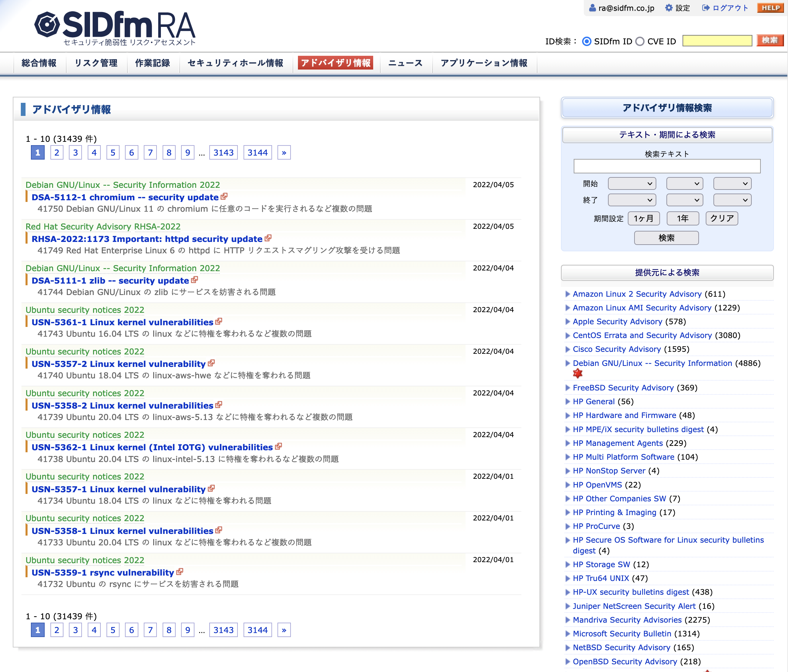Open external link icon for USN-5357-2

[x=211, y=363]
